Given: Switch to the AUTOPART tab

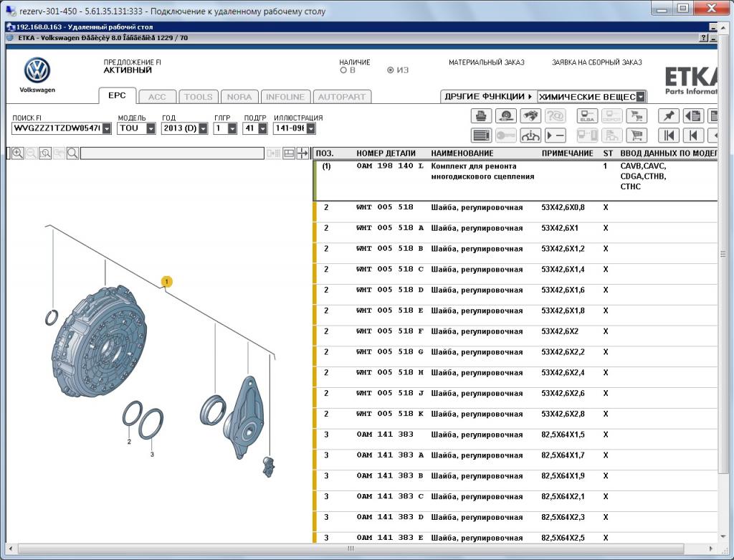Looking at the screenshot, I should click(x=342, y=97).
